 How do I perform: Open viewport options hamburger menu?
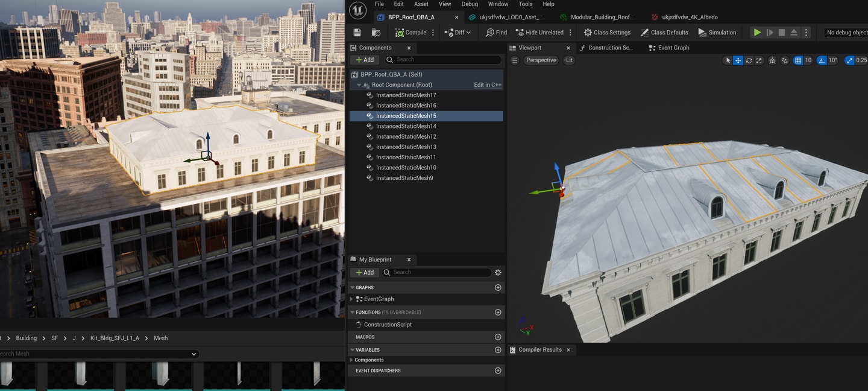[x=515, y=60]
